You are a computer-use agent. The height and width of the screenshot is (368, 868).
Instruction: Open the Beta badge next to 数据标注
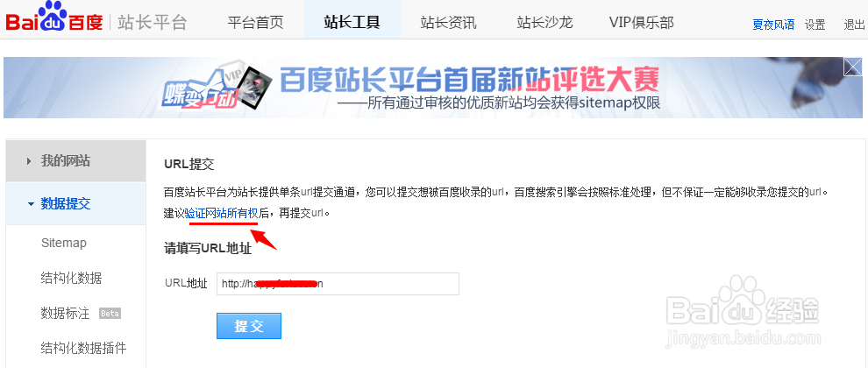[x=110, y=313]
